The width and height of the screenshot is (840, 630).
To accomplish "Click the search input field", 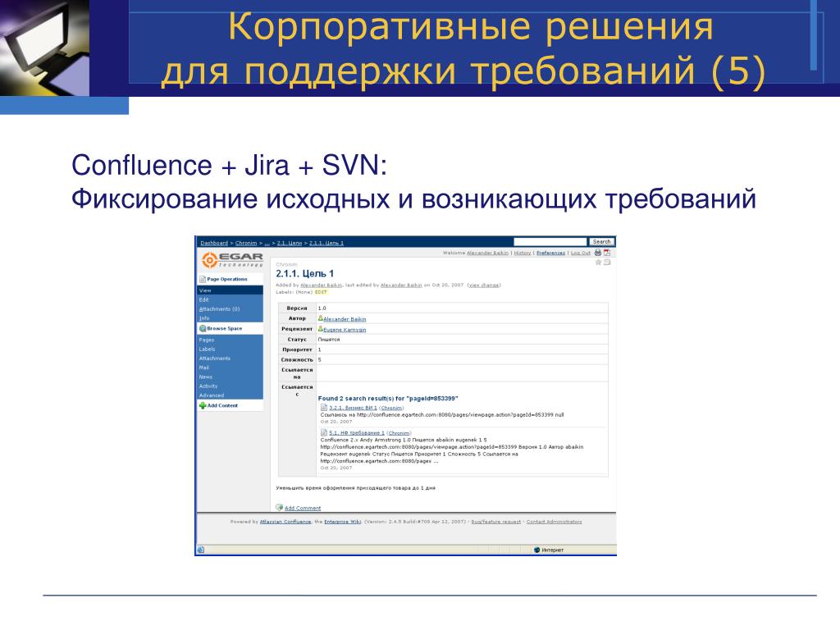I will point(550,242).
